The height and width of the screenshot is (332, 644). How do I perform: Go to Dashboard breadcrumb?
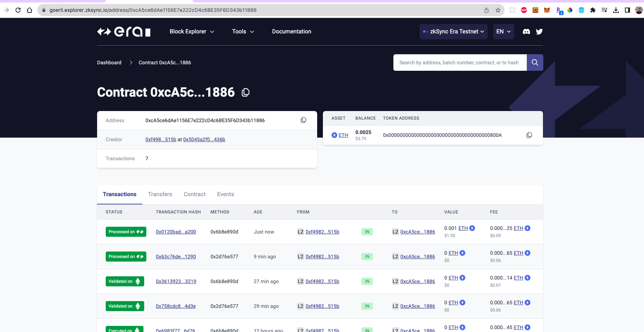pyautogui.click(x=109, y=63)
